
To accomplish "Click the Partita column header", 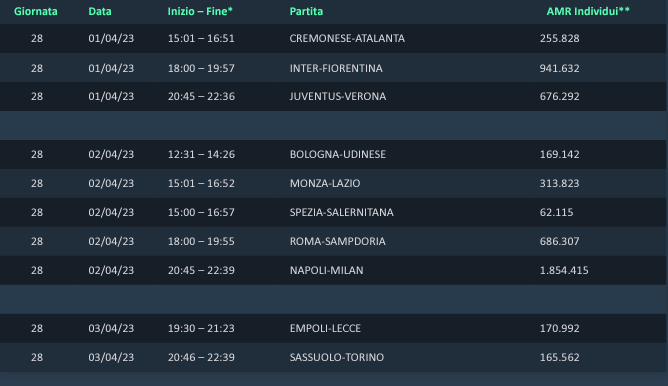I will [x=306, y=12].
